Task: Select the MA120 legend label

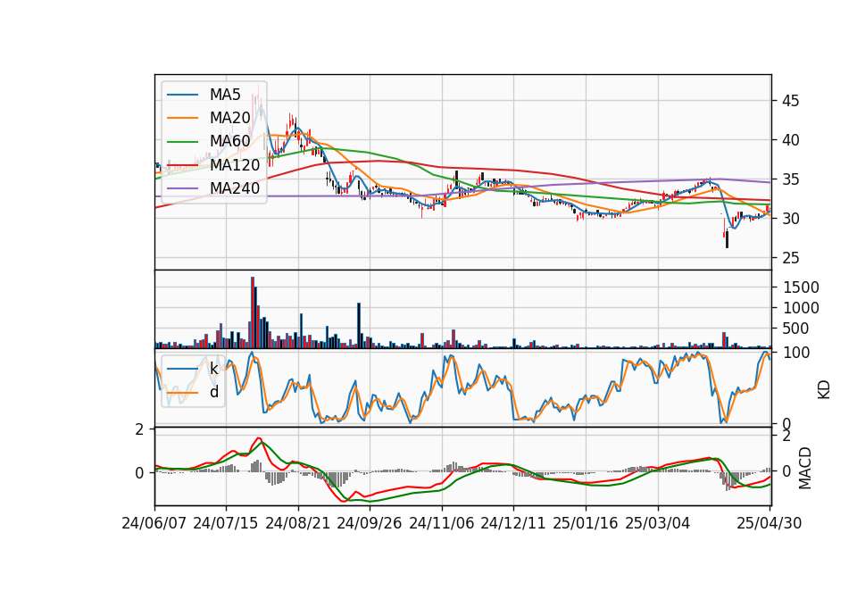Action: [235, 164]
